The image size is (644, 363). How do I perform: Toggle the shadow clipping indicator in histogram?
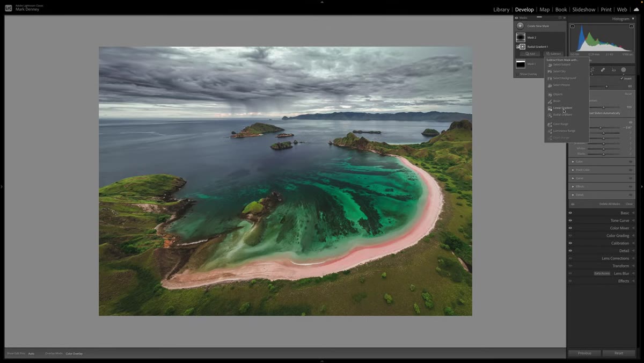[572, 26]
